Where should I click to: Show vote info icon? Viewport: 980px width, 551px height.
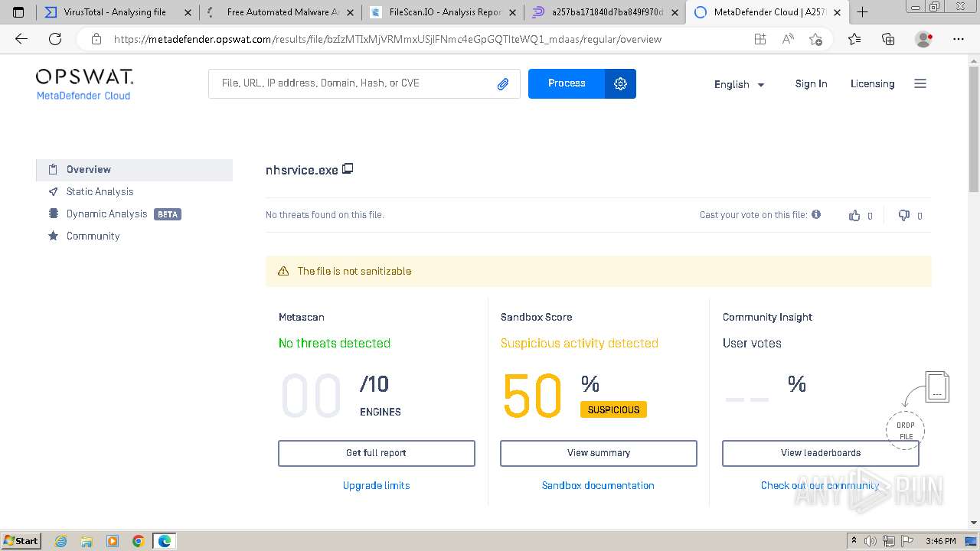[x=816, y=214]
